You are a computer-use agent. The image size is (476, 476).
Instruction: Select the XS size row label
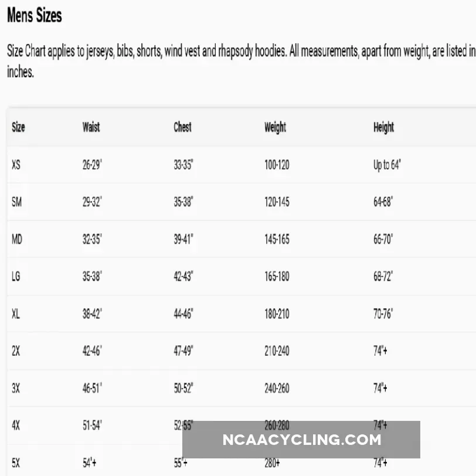click(x=16, y=165)
